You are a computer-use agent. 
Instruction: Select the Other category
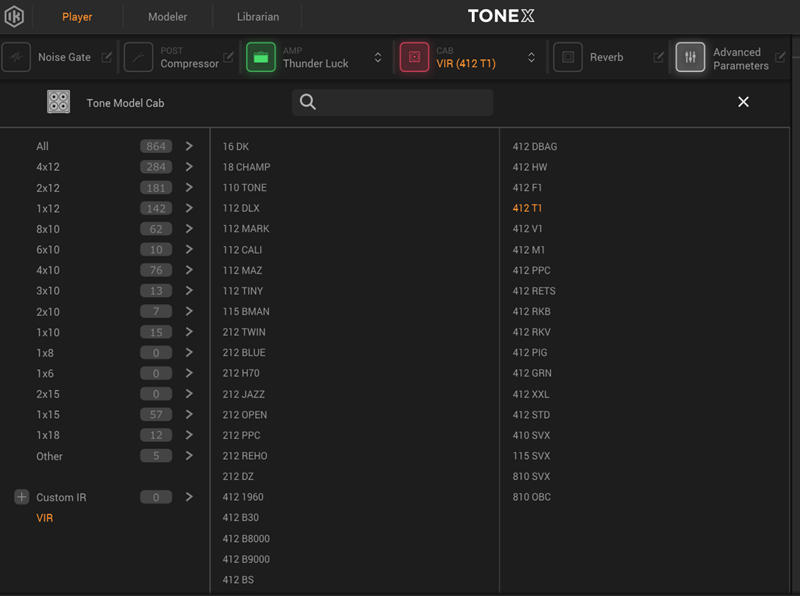pos(49,456)
